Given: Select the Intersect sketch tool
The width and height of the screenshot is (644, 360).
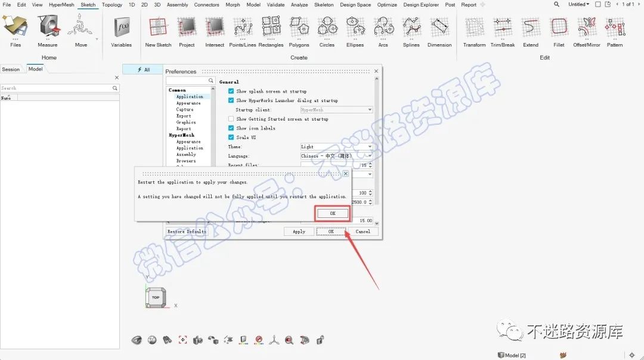Looking at the screenshot, I should (x=215, y=31).
